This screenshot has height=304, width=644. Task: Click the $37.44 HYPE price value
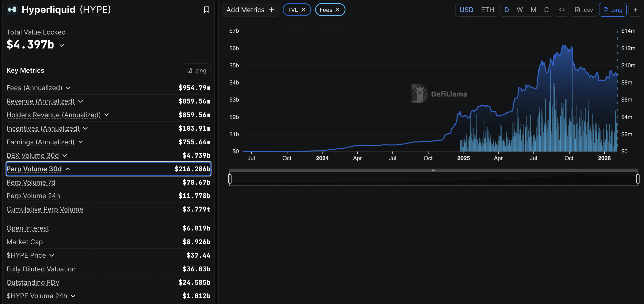[198, 255]
